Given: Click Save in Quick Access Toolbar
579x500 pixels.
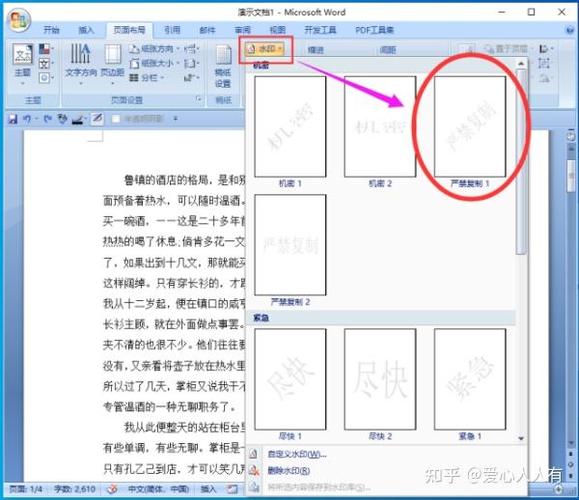Looking at the screenshot, I should pos(13,119).
